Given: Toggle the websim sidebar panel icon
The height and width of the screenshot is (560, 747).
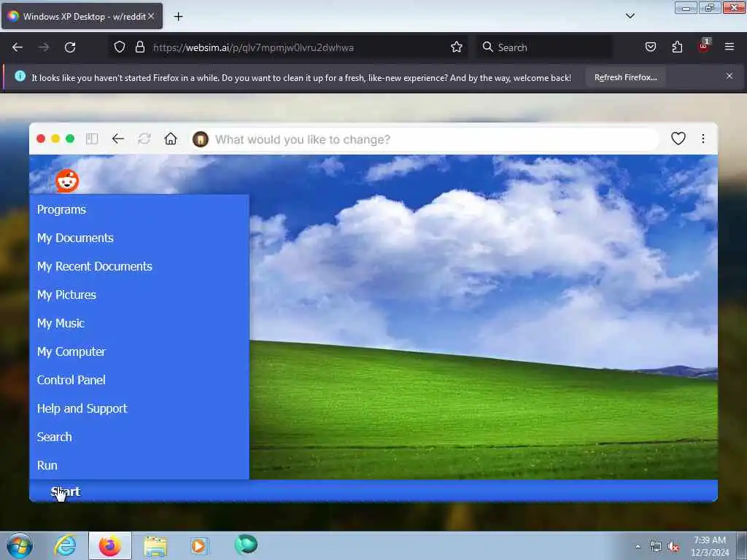Looking at the screenshot, I should coord(92,139).
